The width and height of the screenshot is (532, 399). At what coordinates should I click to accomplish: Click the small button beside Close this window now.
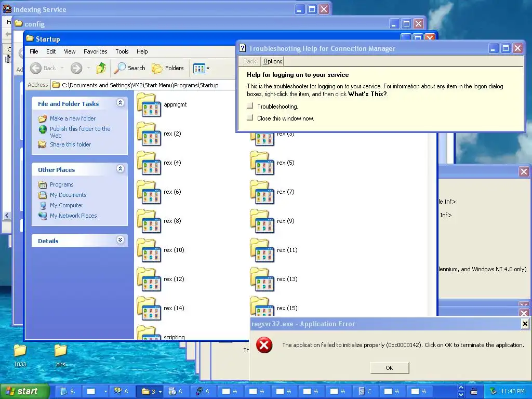click(x=250, y=118)
